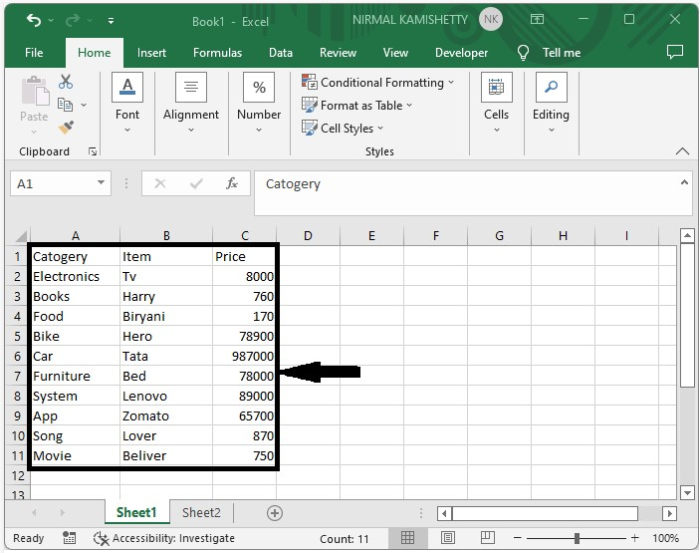Select cell containing Electronics
The image size is (700, 553).
pos(75,276)
